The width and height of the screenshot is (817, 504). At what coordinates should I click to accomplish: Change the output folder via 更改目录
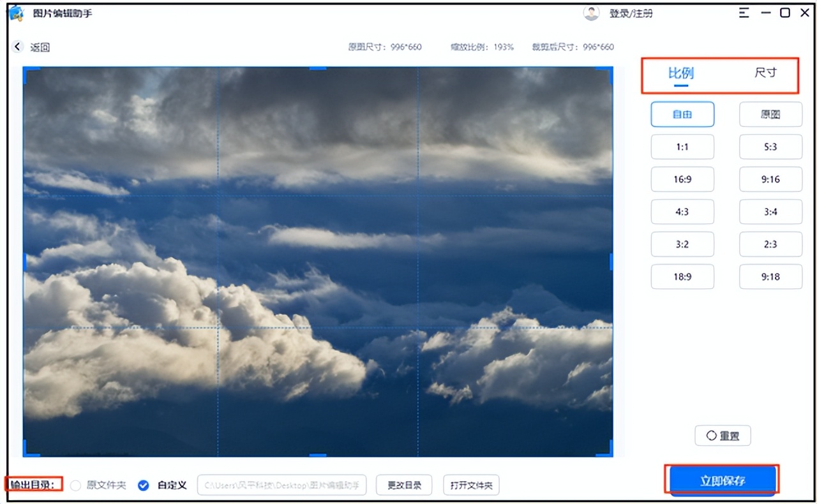(x=404, y=485)
